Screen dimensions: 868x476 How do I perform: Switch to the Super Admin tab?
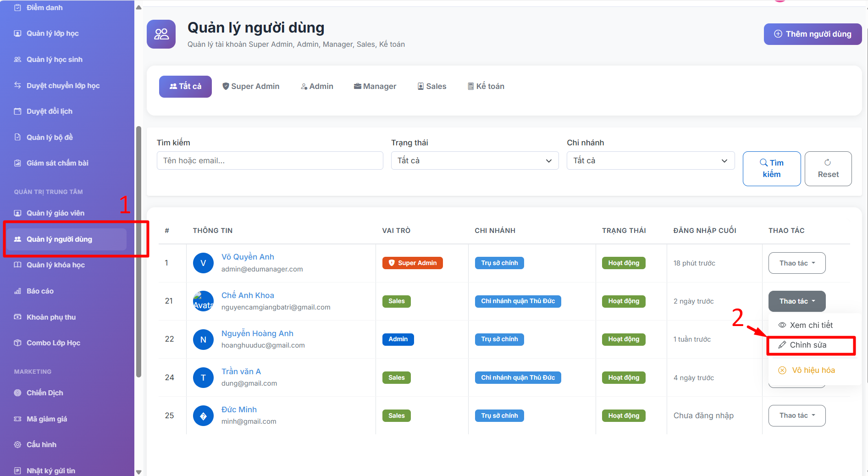click(251, 86)
